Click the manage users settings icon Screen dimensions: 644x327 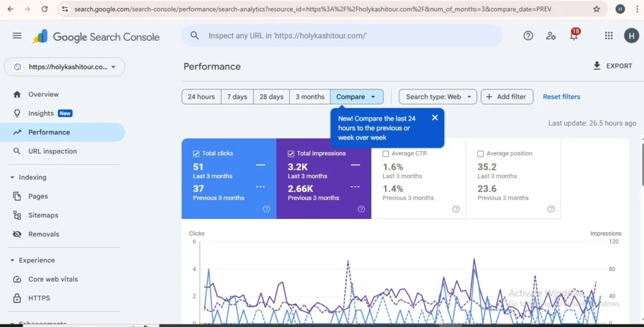(551, 36)
